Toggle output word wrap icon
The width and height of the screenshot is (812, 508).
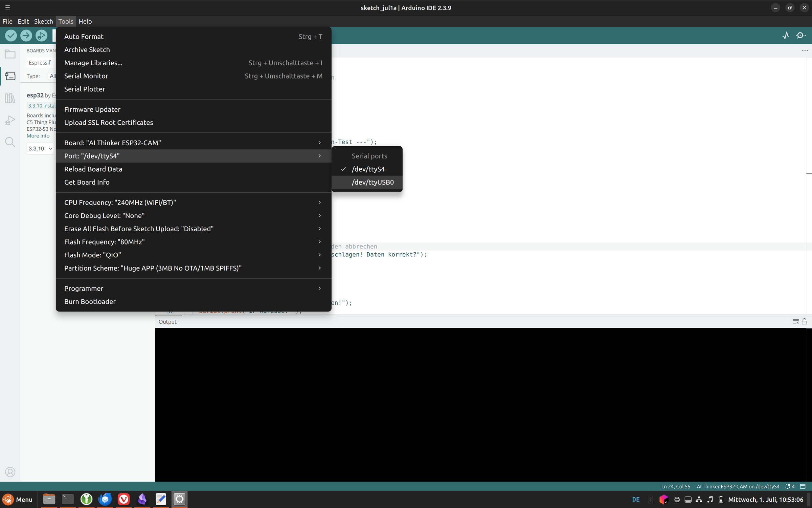[x=796, y=321]
